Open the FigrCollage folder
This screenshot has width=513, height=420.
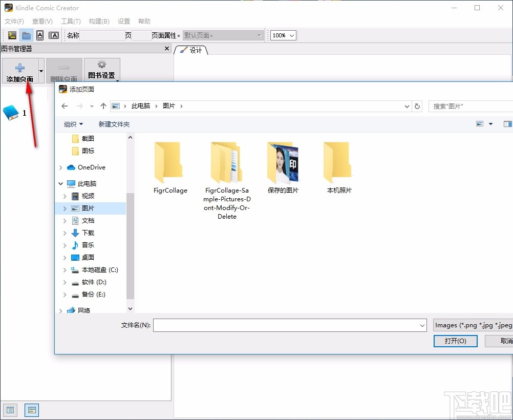click(x=170, y=169)
